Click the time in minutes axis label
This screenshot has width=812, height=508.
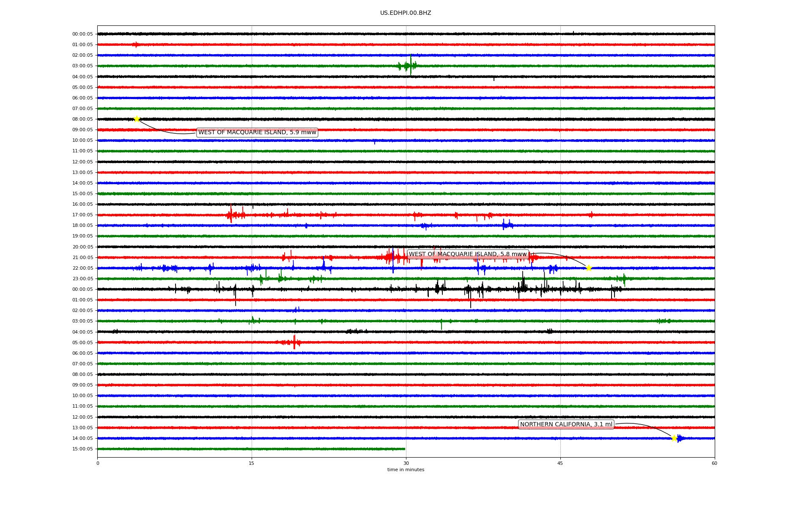tap(406, 470)
